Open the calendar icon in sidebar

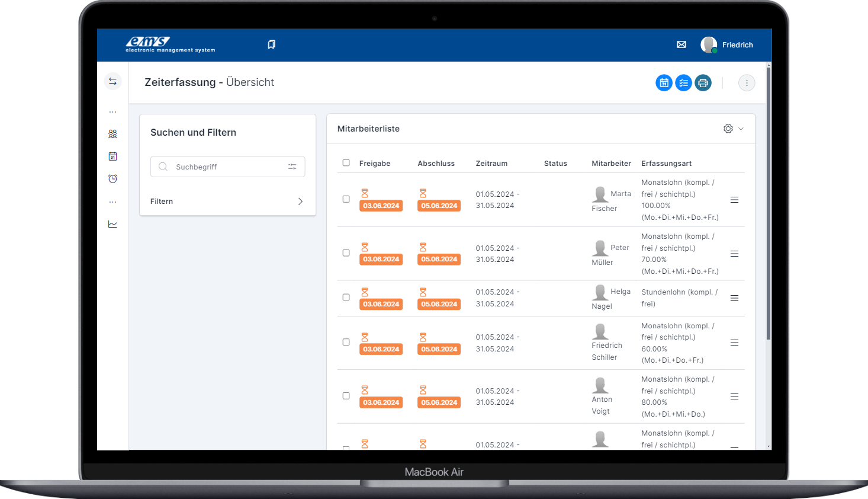coord(112,156)
